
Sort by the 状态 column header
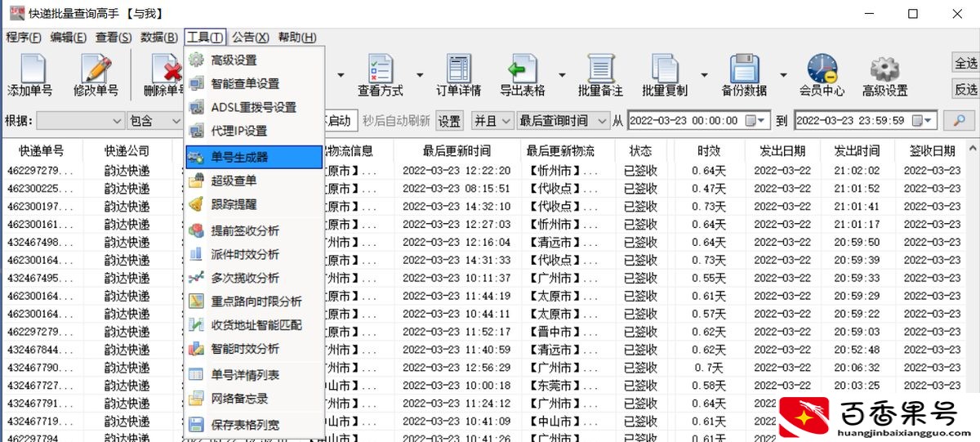click(640, 150)
